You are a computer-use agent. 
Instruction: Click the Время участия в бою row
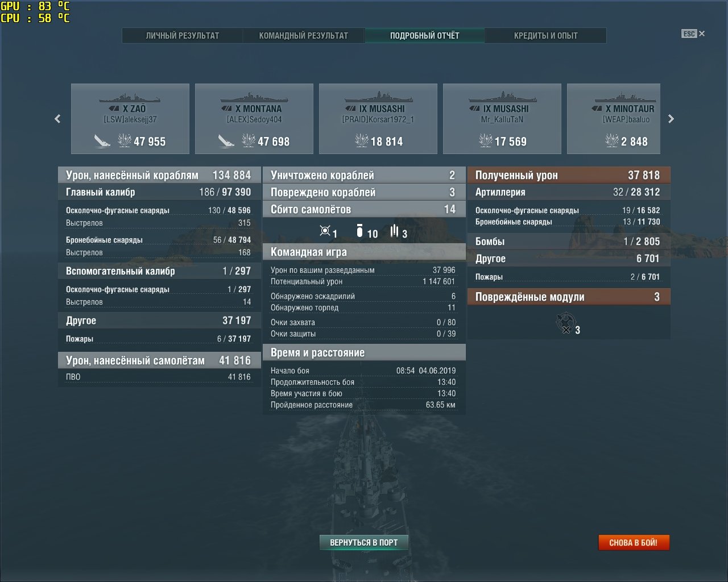(363, 393)
